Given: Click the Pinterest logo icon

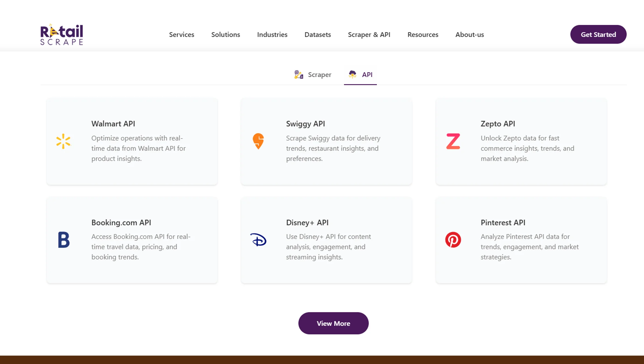Looking at the screenshot, I should click(453, 240).
